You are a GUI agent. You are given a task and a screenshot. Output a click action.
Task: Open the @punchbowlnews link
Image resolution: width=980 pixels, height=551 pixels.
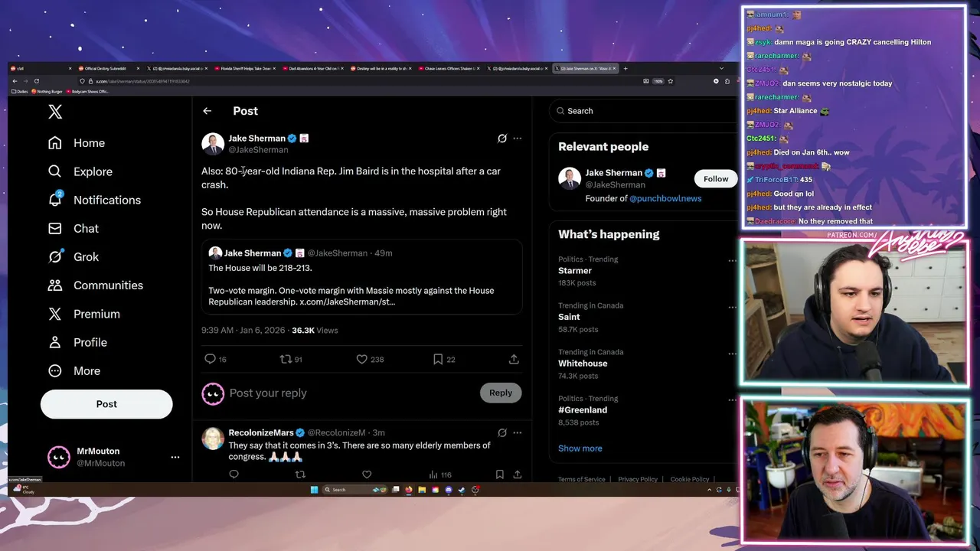(x=665, y=198)
